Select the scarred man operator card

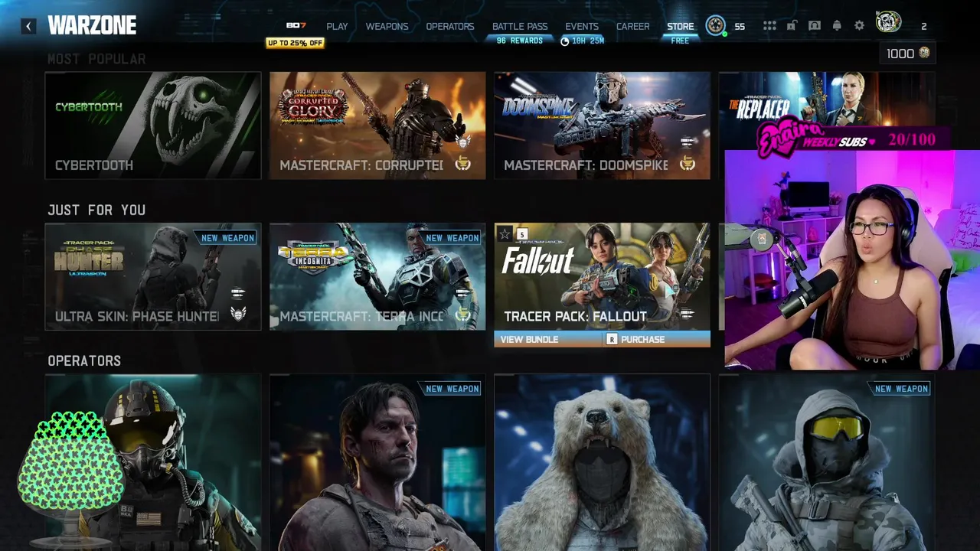pos(377,462)
